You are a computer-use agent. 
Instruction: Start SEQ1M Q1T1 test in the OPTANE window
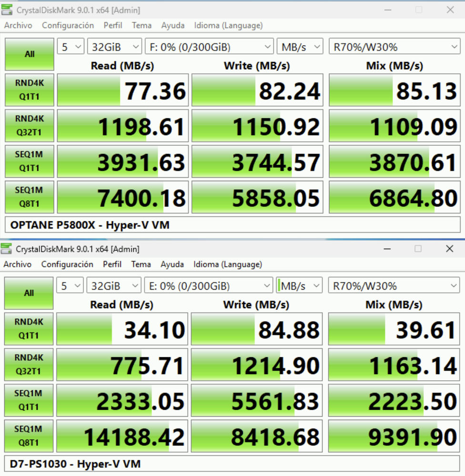click(x=30, y=161)
